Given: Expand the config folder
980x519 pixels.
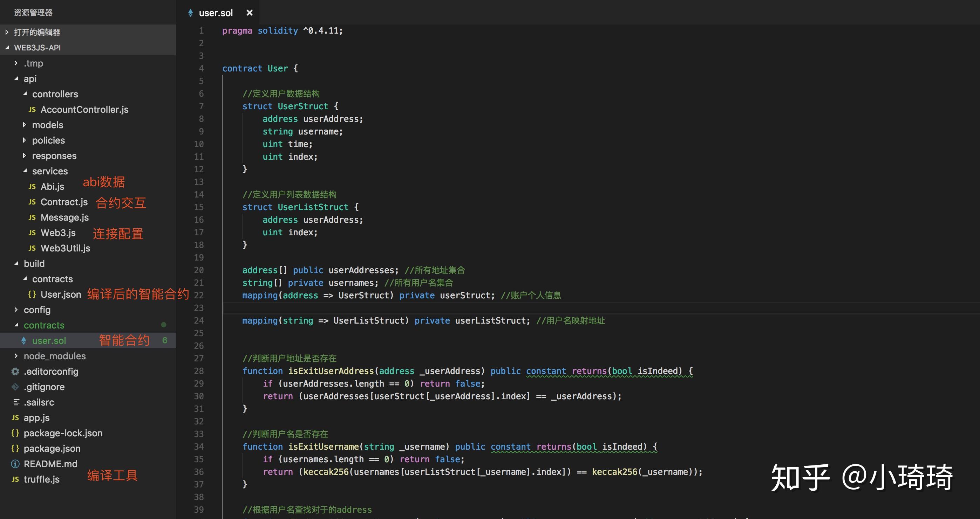Looking at the screenshot, I should (16, 310).
